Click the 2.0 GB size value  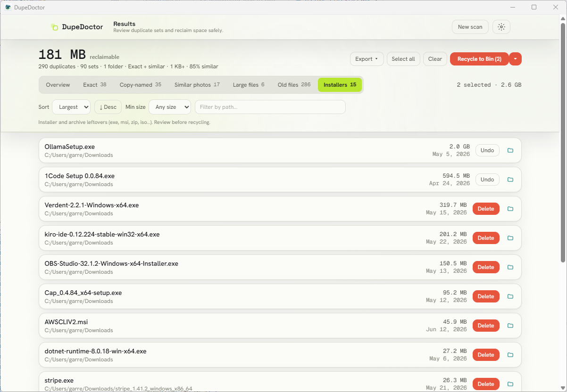(x=459, y=147)
